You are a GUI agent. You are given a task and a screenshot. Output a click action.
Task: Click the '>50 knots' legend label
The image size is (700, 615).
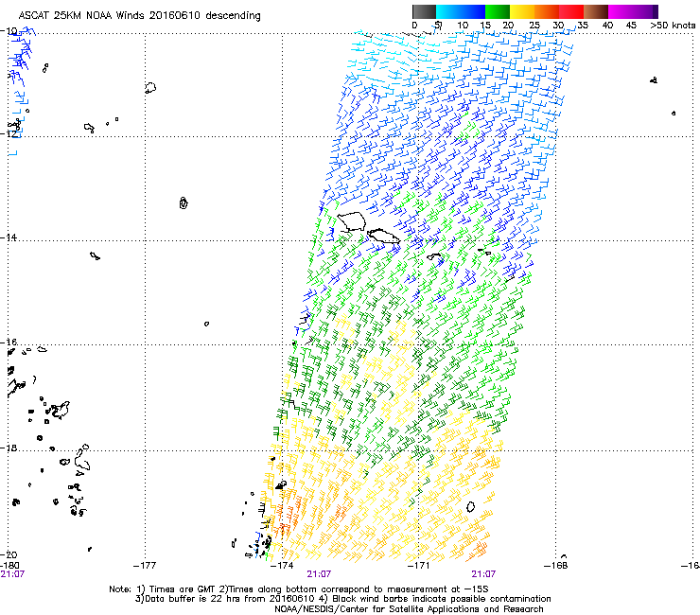pos(673,26)
